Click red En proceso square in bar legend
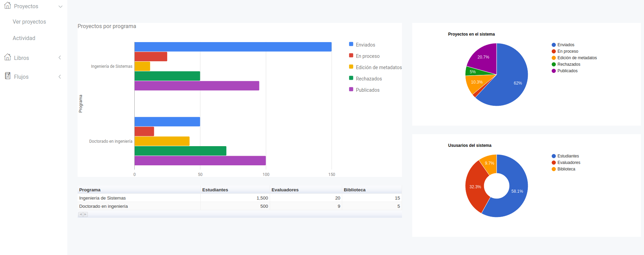The image size is (644, 255). point(351,55)
